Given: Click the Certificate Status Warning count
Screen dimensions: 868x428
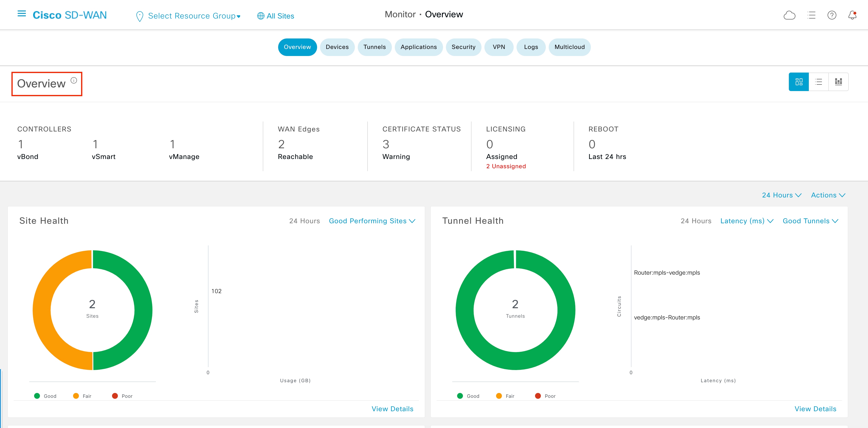Looking at the screenshot, I should tap(386, 144).
